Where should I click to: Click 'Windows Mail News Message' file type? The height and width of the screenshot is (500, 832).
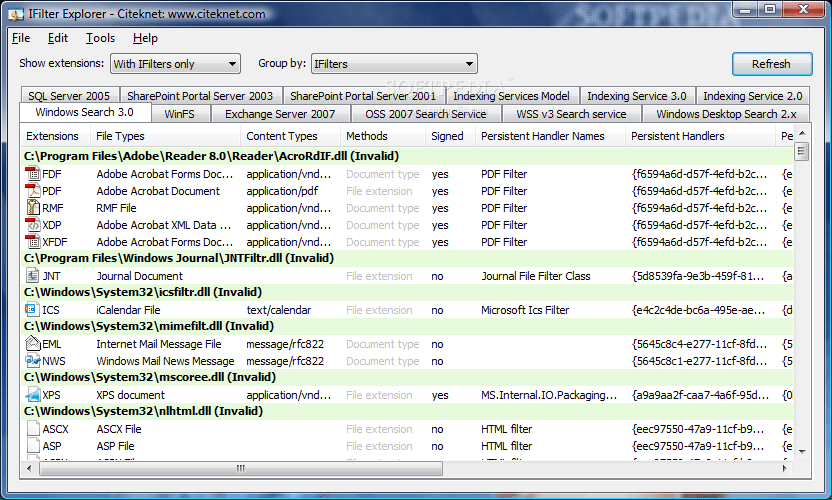click(x=165, y=361)
